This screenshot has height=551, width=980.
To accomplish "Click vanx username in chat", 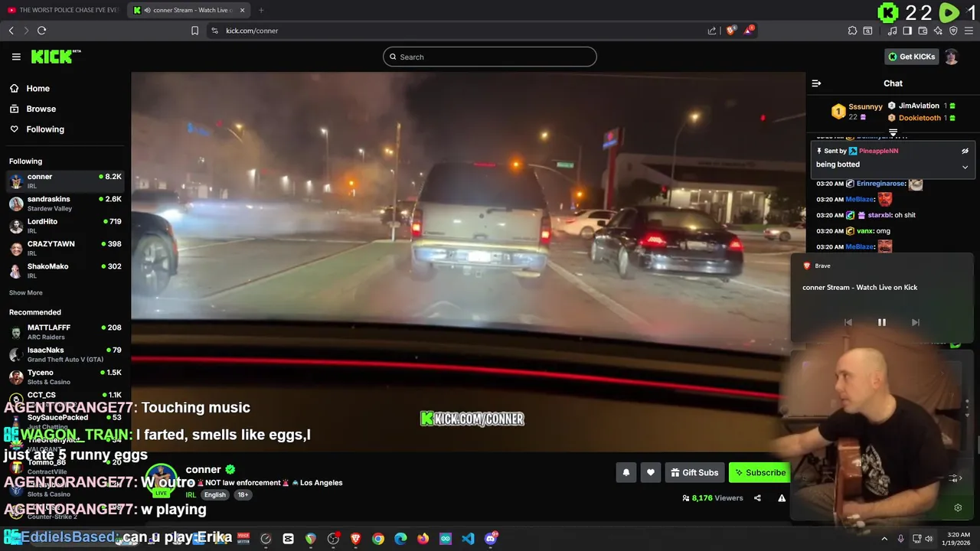I will [865, 231].
